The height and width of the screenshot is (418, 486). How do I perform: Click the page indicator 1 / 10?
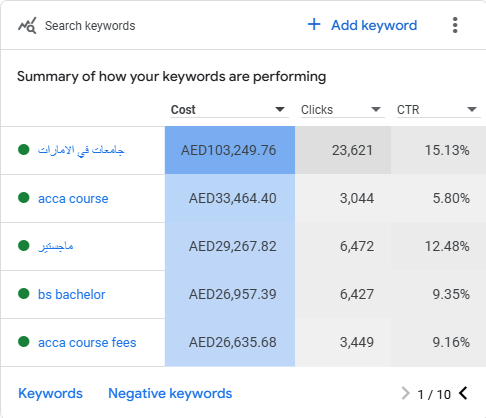coord(434,395)
